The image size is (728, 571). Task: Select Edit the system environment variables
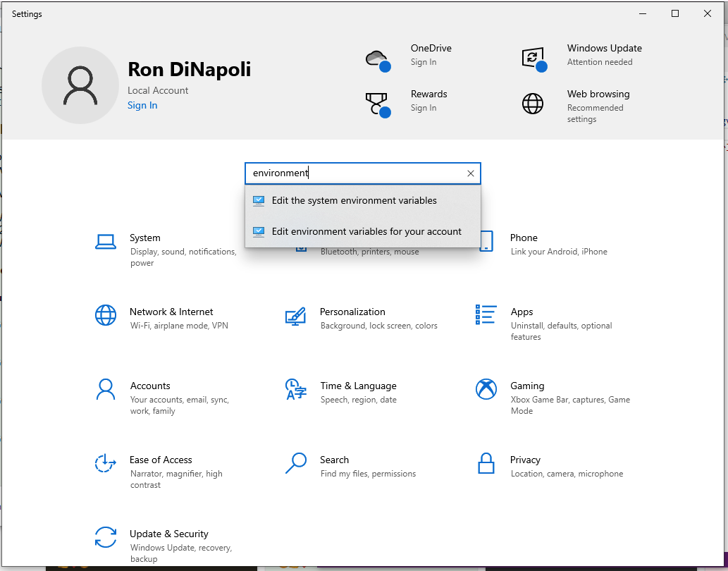pos(354,201)
